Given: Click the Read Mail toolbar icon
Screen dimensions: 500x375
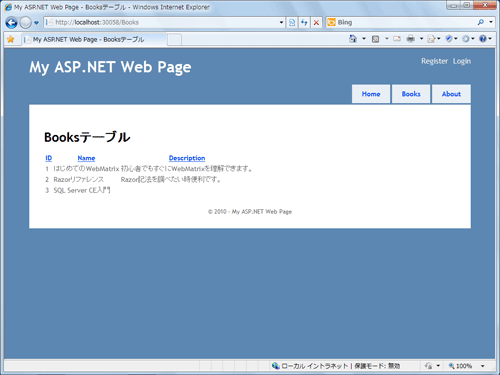Looking at the screenshot, I should 397,39.
